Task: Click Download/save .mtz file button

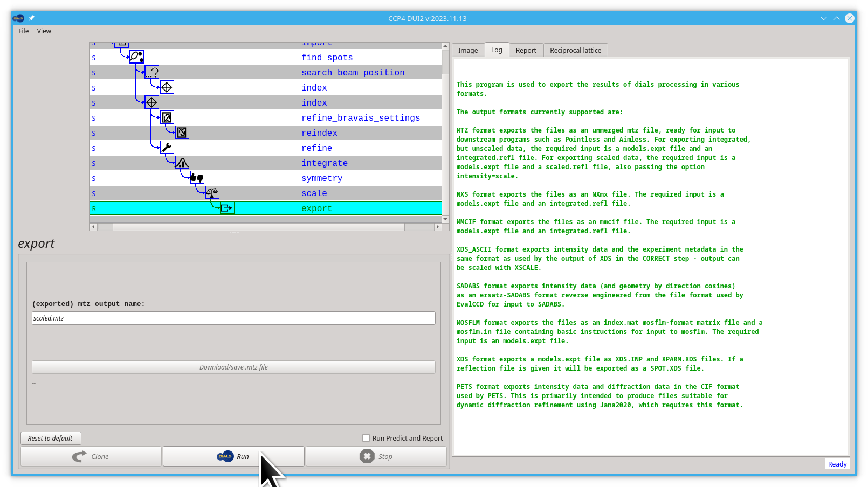Action: pos(233,367)
